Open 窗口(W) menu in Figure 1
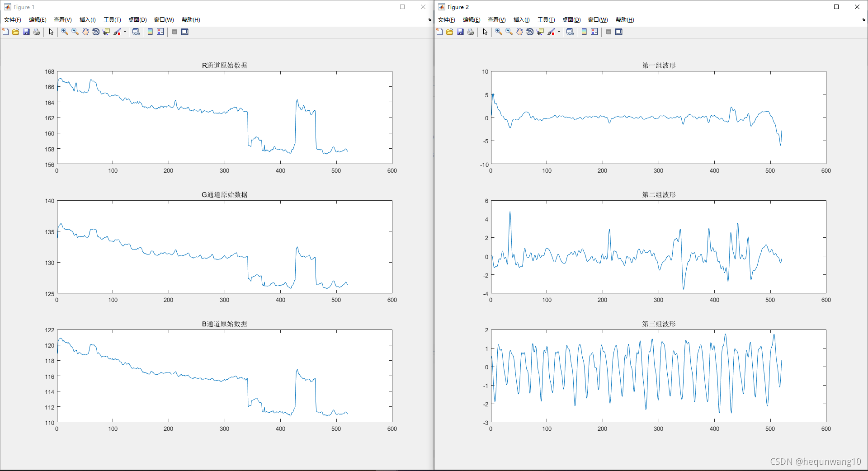This screenshot has width=868, height=471. [164, 20]
